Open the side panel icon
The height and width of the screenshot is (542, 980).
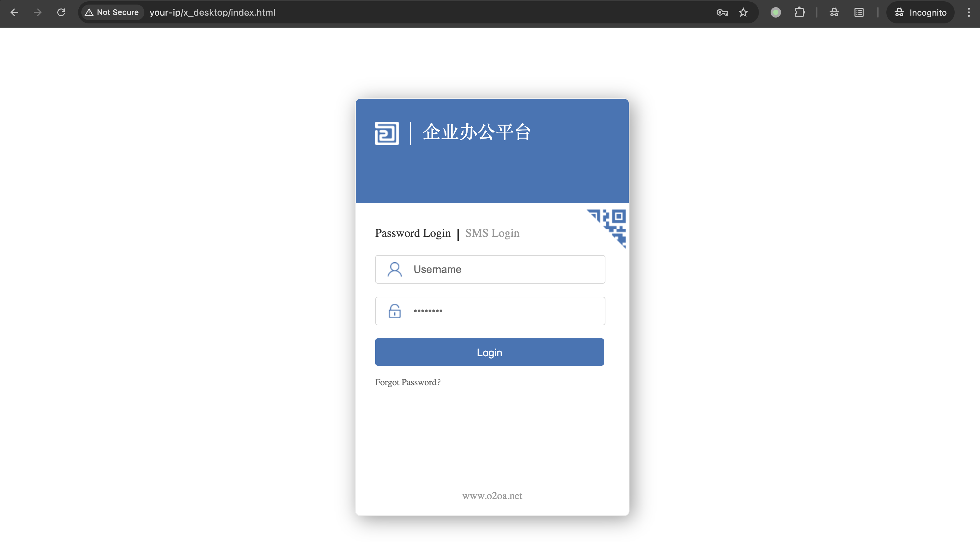[859, 13]
